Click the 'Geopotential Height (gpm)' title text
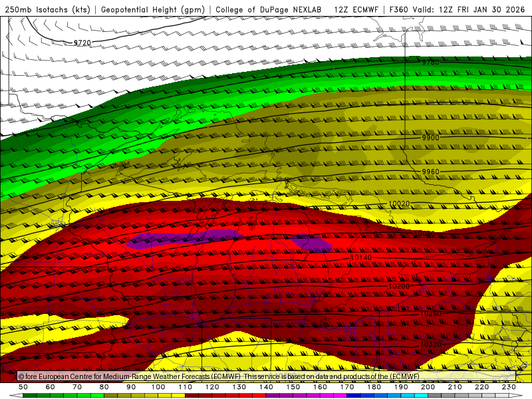The width and height of the screenshot is (532, 399). pos(153,10)
